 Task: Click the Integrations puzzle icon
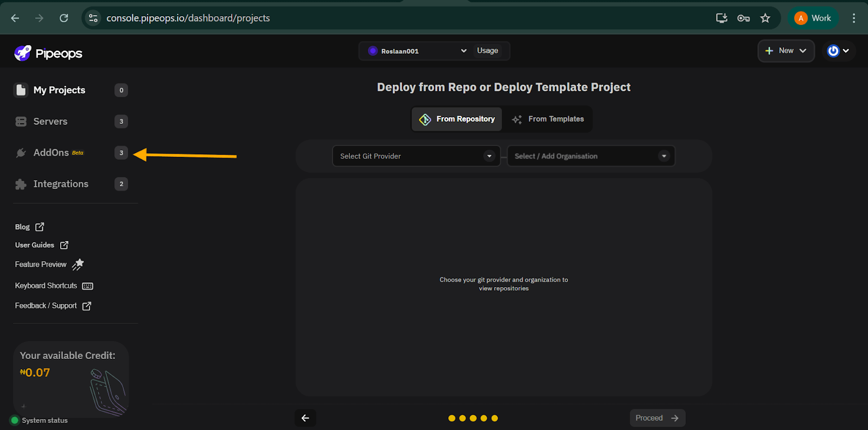point(21,184)
